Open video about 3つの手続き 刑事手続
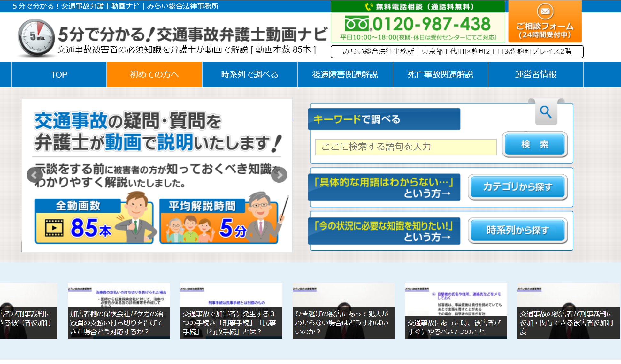 pos(231,311)
